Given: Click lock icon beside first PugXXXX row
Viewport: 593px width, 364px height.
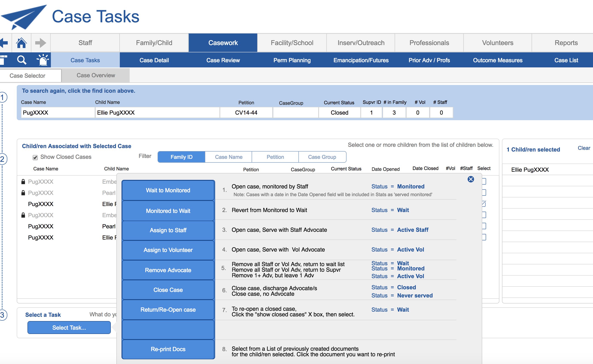Looking at the screenshot, I should point(23,182).
